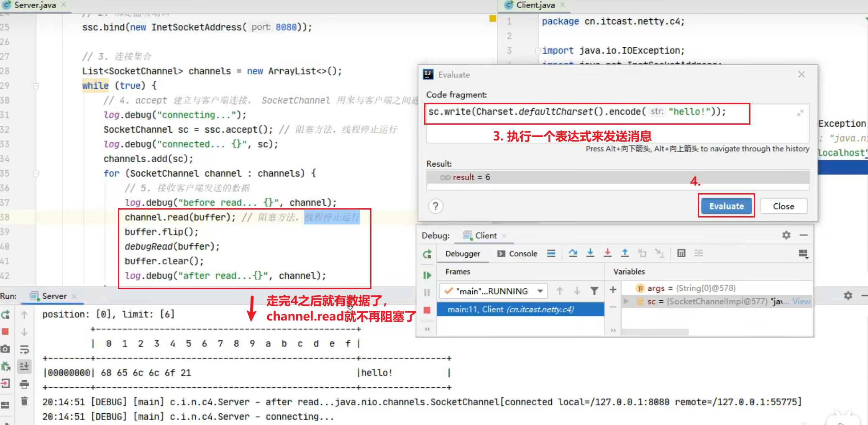Viewport: 868px width, 425px height.
Task: Switch to the Client.java editor tab
Action: point(535,5)
